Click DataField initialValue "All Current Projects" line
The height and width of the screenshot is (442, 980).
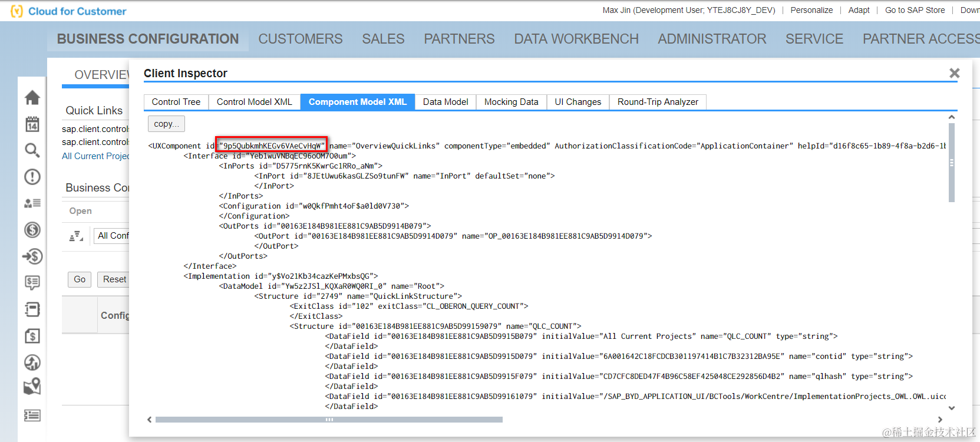[582, 336]
